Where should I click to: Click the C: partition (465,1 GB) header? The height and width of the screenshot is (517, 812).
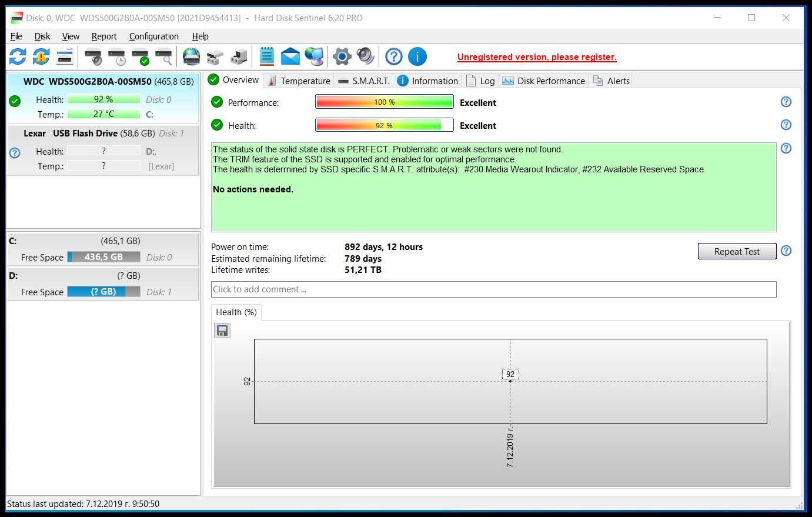coord(103,241)
